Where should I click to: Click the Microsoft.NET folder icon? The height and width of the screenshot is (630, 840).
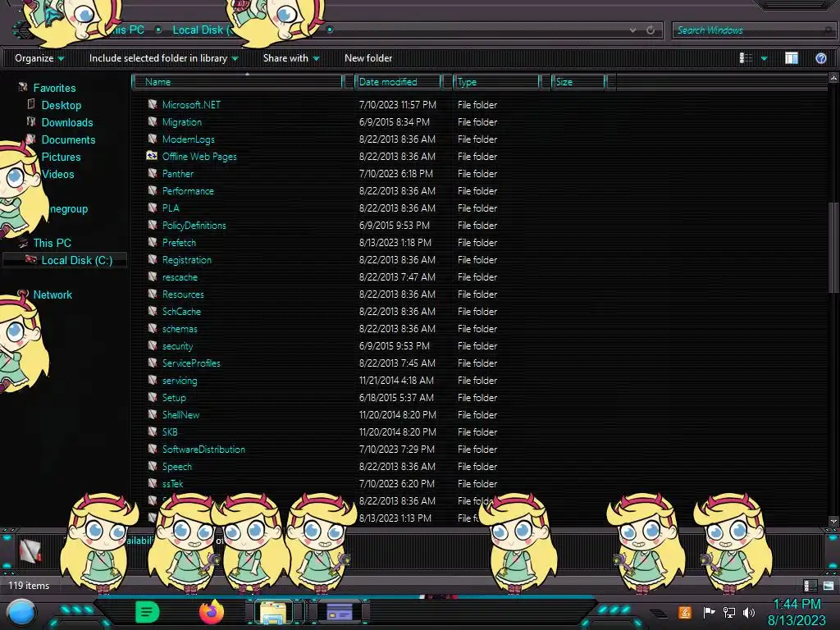point(152,104)
